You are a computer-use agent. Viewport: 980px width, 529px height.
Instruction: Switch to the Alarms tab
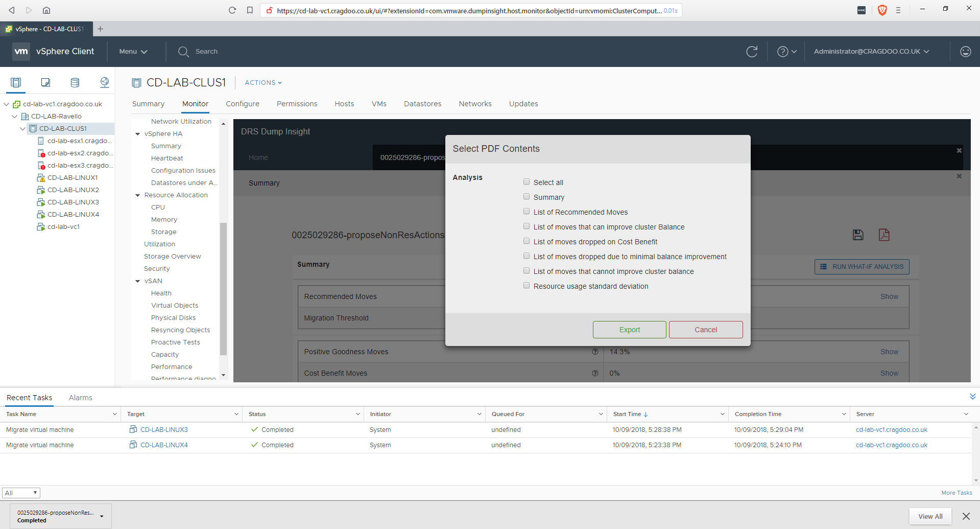click(80, 398)
